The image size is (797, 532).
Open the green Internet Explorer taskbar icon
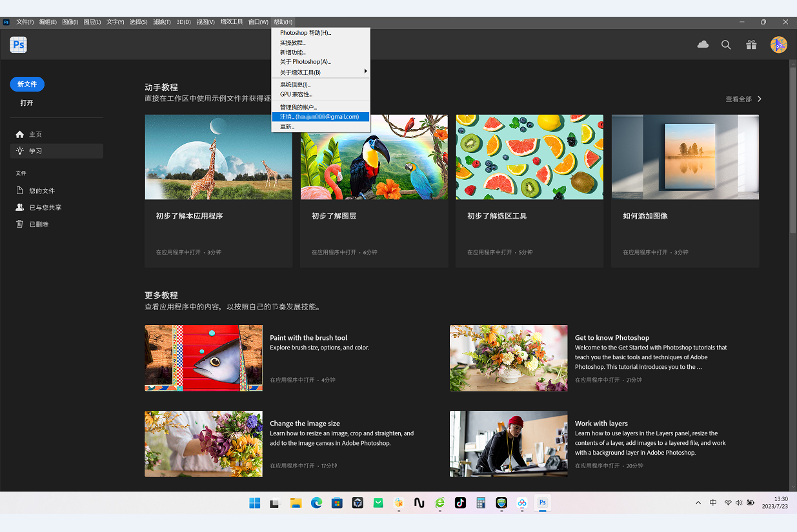(x=439, y=503)
